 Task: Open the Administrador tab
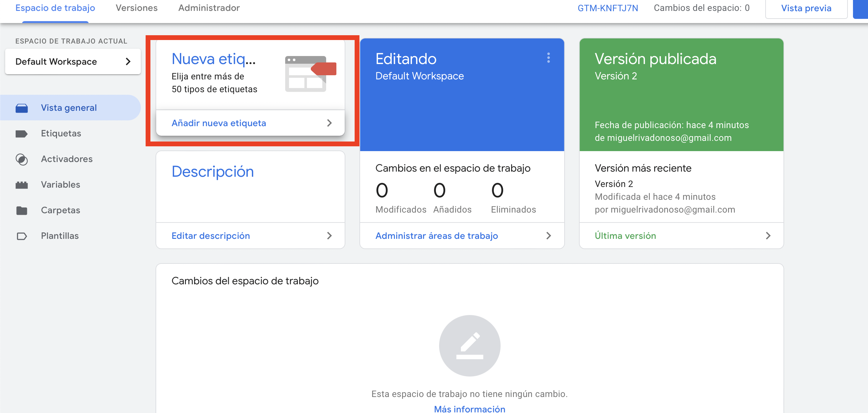[209, 8]
